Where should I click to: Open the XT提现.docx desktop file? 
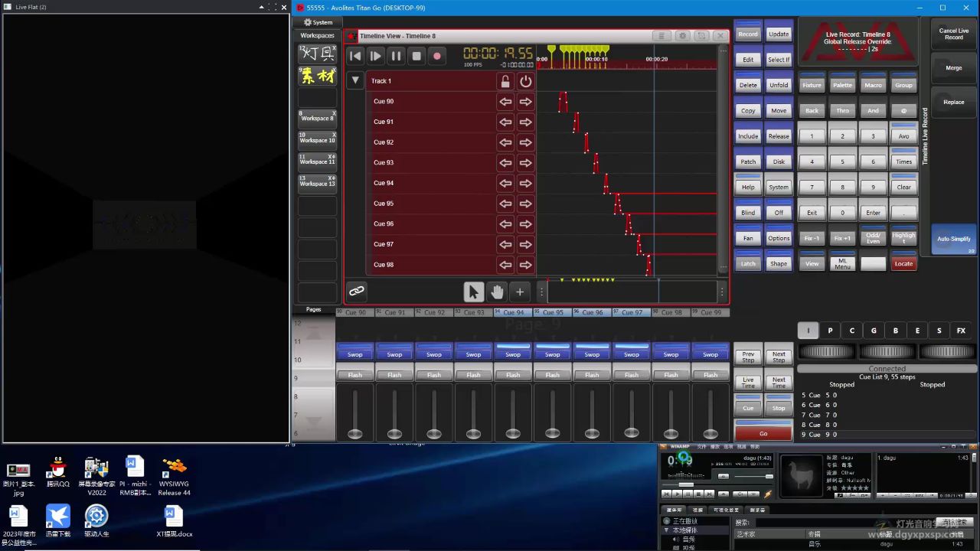click(174, 521)
